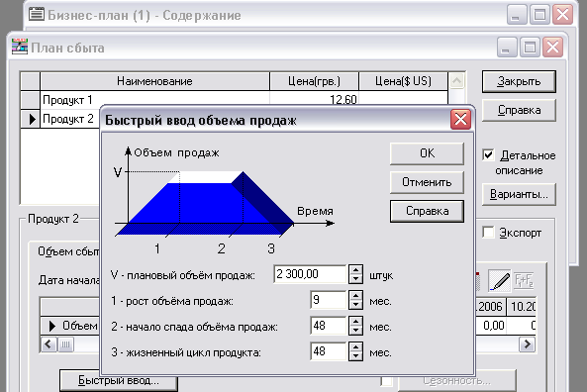Decrease product life cycle months value

tap(355, 356)
